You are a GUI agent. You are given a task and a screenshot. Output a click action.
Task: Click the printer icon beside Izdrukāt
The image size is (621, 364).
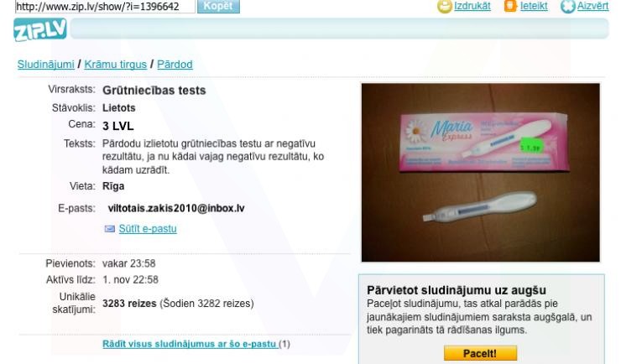[x=445, y=7]
